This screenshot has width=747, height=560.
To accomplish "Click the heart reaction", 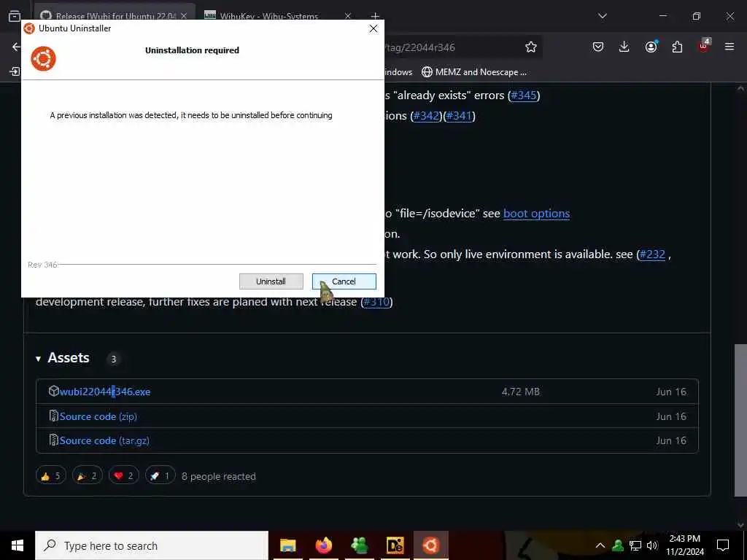I will 124,476.
